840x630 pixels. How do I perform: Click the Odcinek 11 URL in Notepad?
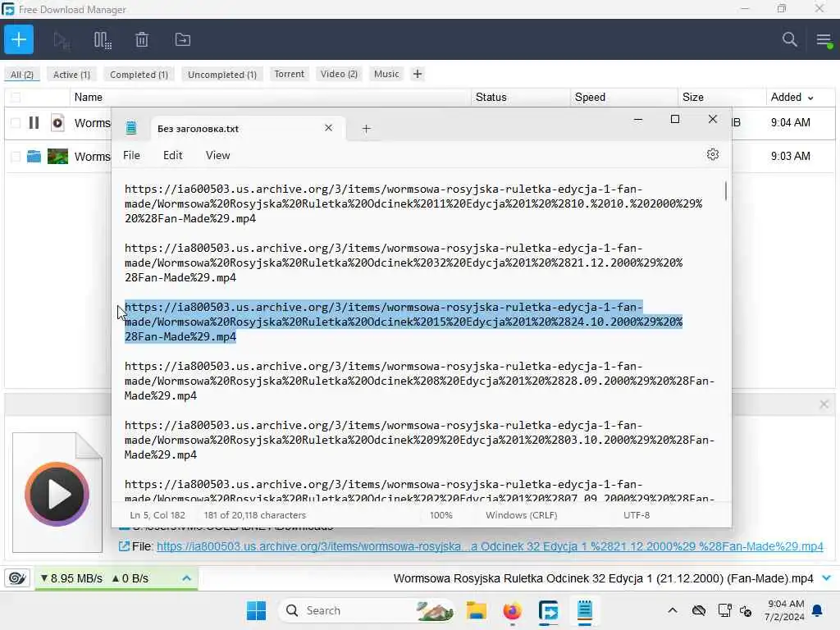pos(413,203)
